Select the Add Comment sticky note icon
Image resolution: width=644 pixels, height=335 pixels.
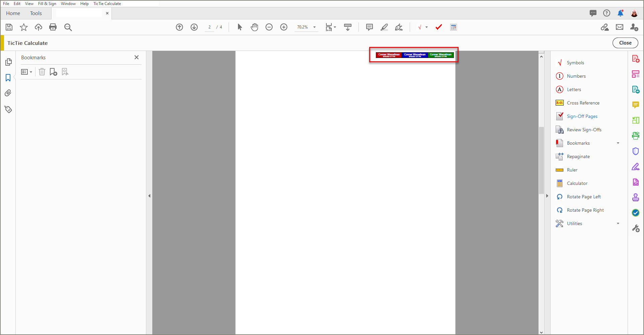369,27
